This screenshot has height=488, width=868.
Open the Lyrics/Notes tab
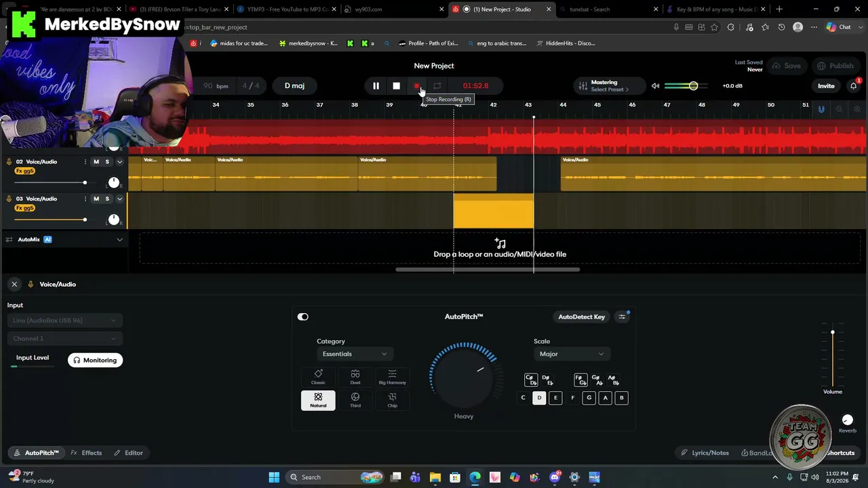pos(705,453)
